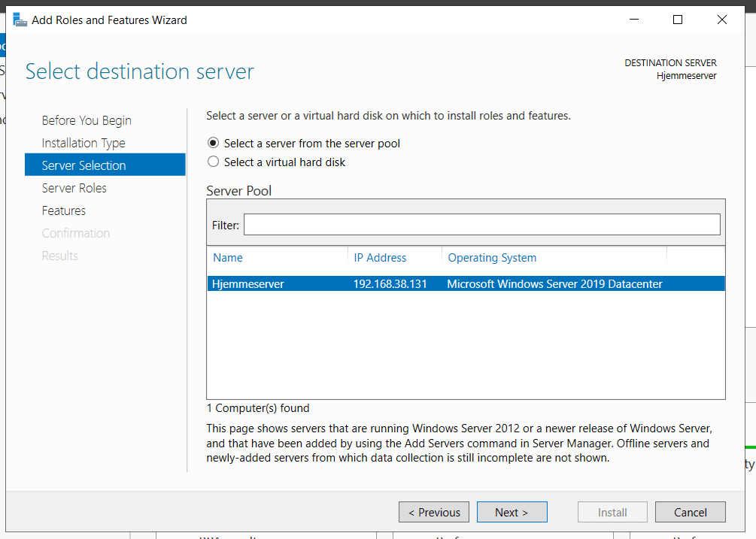Open the Features step
The height and width of the screenshot is (539, 756).
click(64, 210)
